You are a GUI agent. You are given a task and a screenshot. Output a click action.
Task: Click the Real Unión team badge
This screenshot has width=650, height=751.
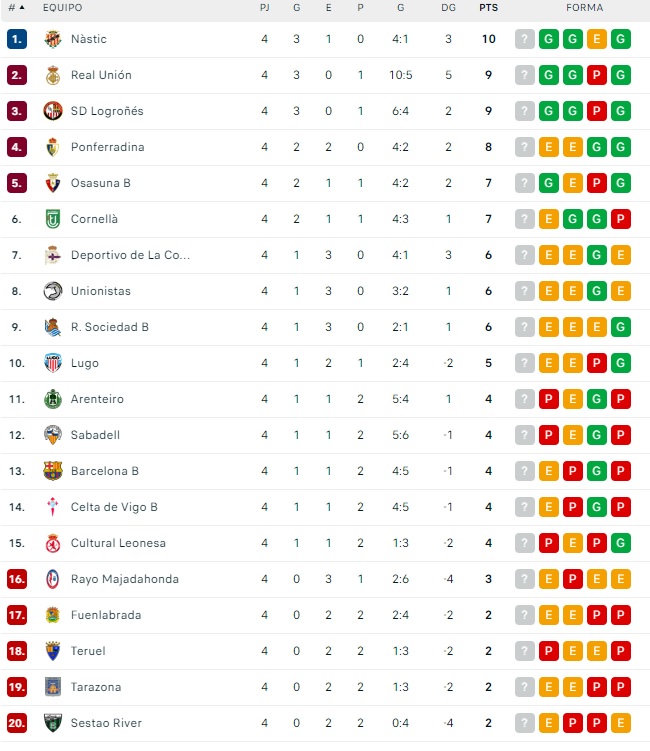point(53,75)
